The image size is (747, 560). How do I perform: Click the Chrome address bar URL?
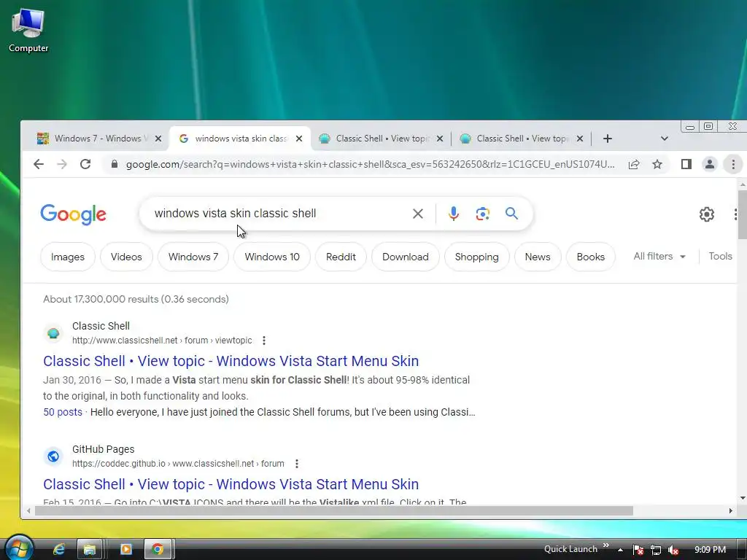pos(370,164)
